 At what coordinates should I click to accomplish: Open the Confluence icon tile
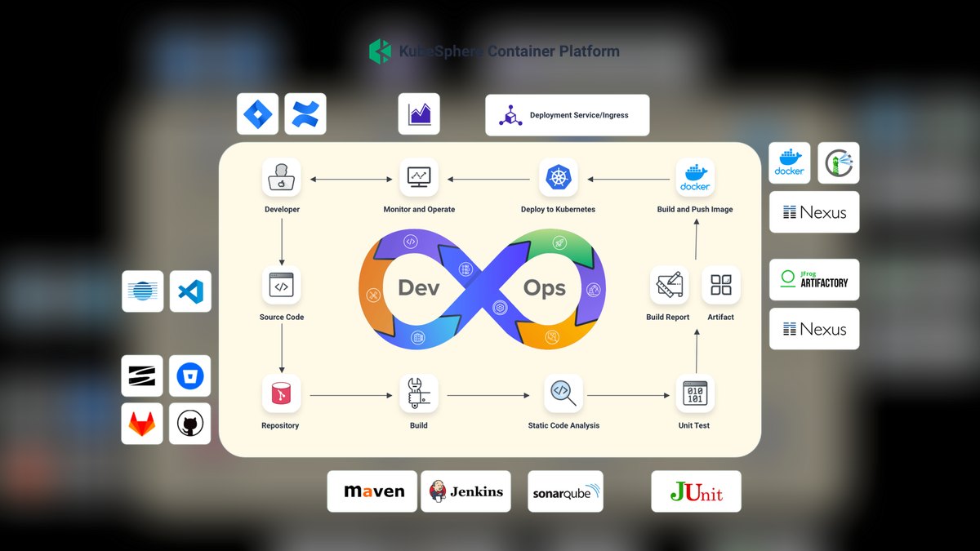305,113
